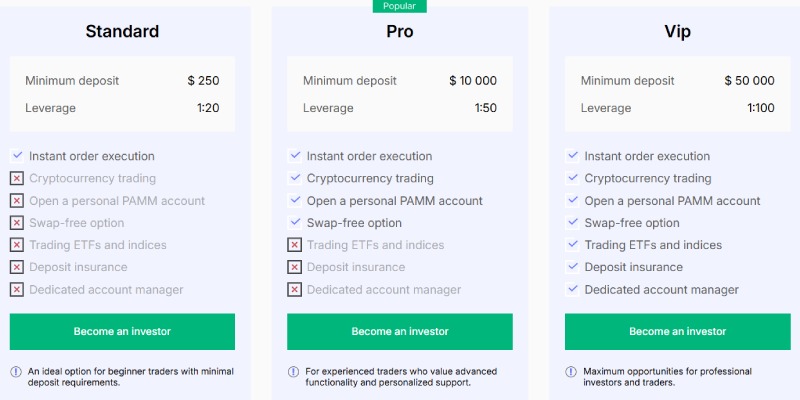The width and height of the screenshot is (800, 400).
Task: Click Vip's Dedicated account manager checkmark
Action: tap(573, 290)
